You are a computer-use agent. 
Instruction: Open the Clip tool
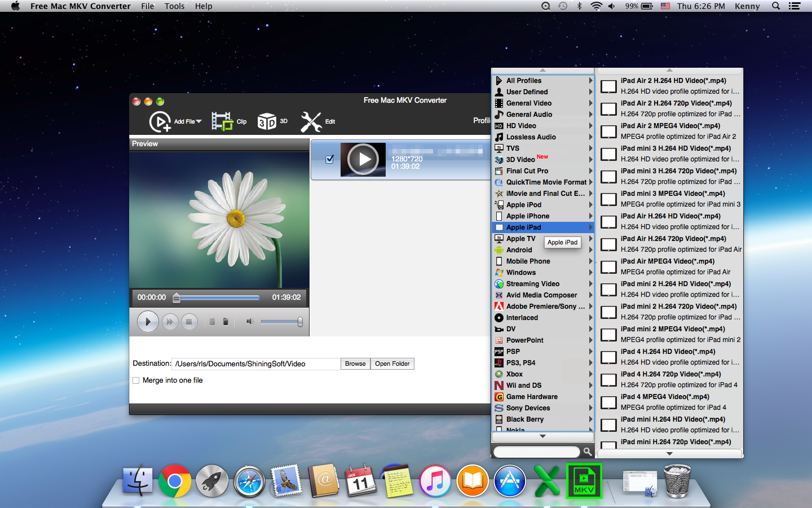click(222, 121)
